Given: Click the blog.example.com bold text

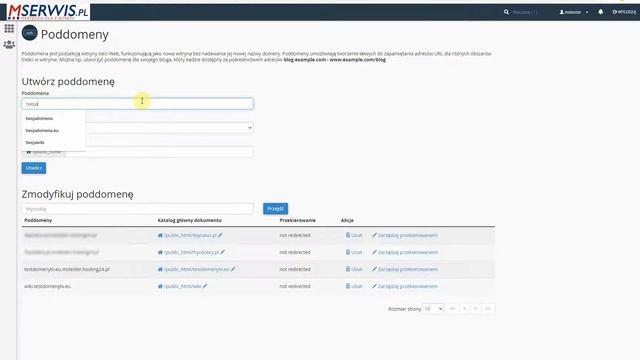Looking at the screenshot, I should pos(305,60).
